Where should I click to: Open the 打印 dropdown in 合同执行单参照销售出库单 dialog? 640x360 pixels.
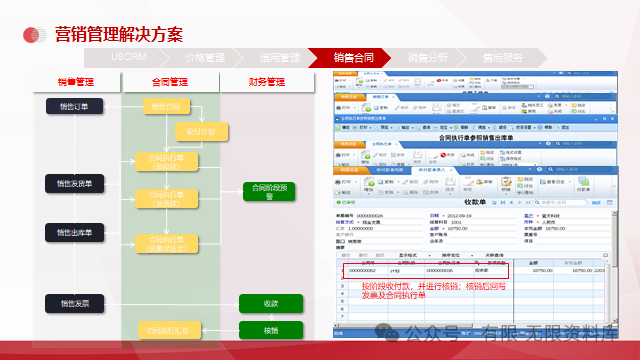coord(370,128)
